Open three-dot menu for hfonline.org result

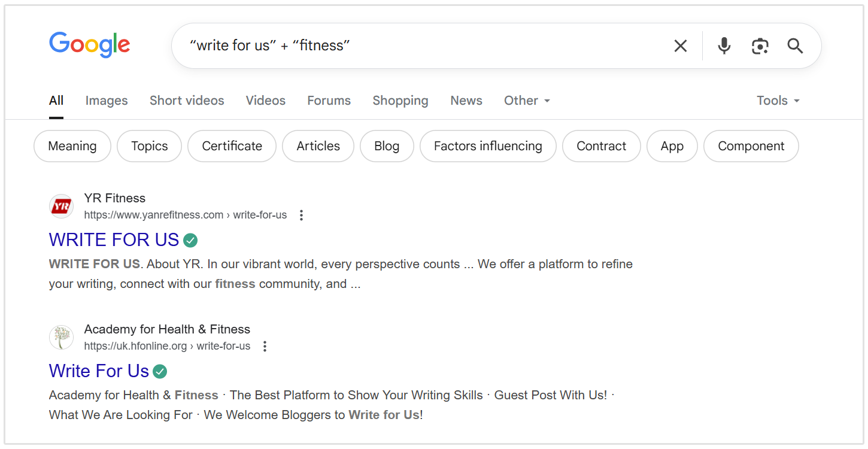(x=264, y=345)
